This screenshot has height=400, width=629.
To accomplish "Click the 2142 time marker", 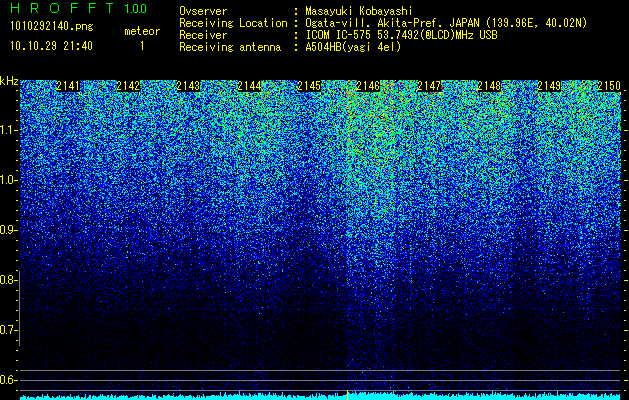I will pyautogui.click(x=128, y=86).
